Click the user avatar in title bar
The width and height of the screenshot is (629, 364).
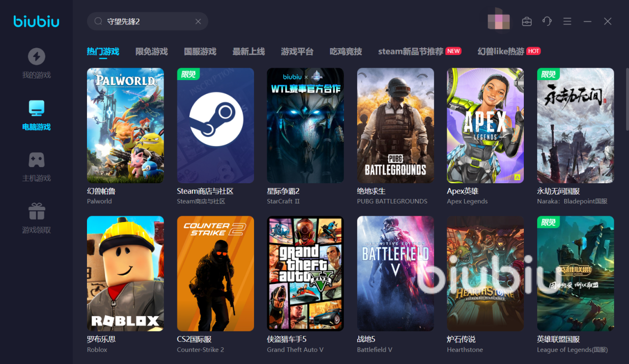(498, 20)
